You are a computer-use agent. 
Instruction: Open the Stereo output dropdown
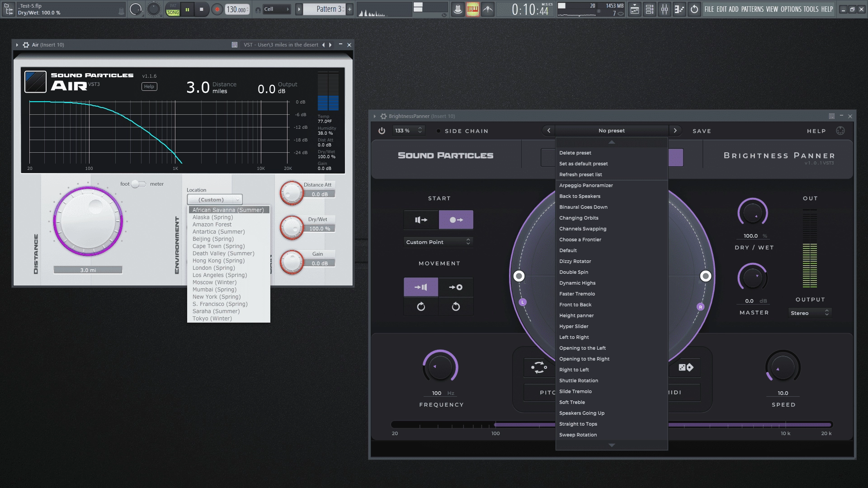pos(810,313)
